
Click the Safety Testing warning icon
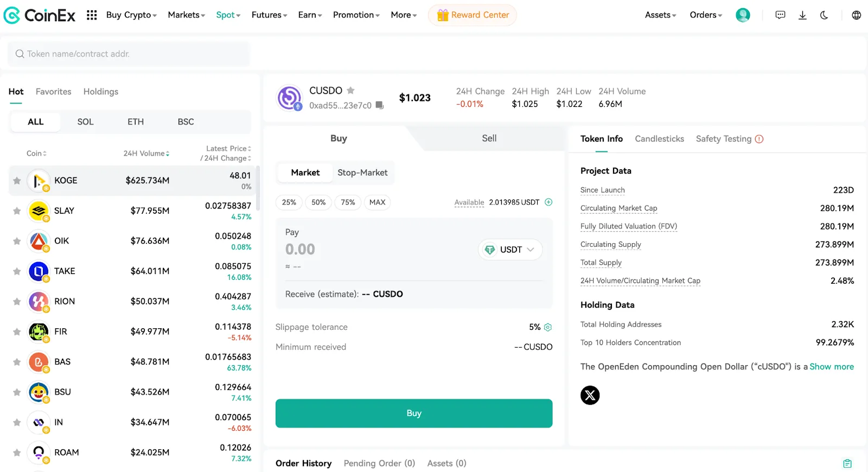(759, 139)
